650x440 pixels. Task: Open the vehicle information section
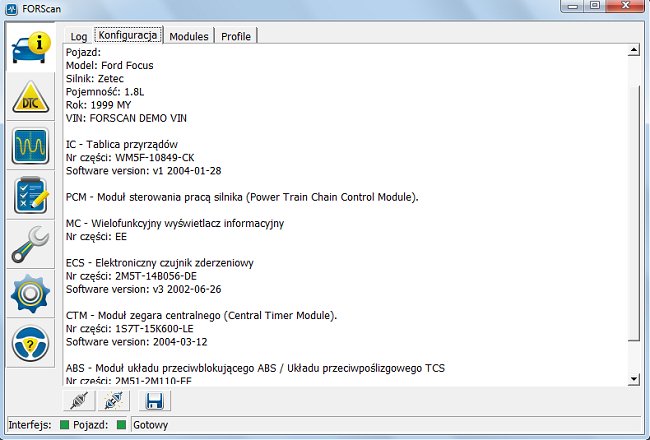click(30, 48)
